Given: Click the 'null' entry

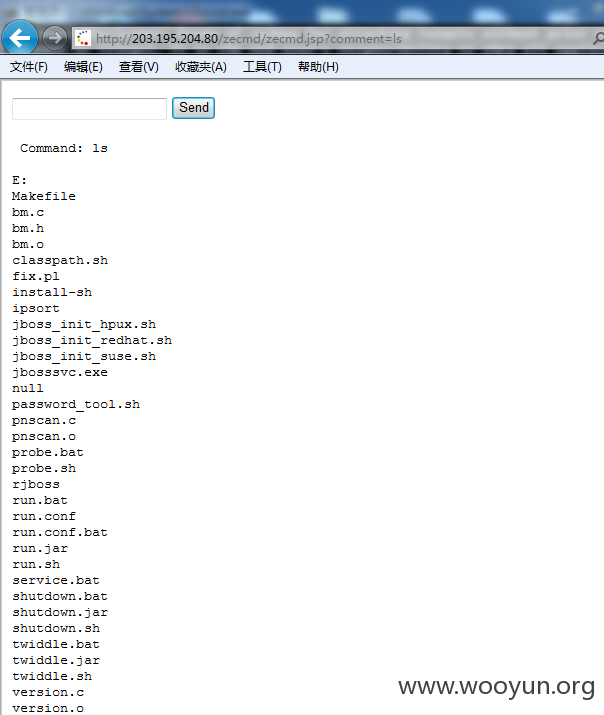Looking at the screenshot, I should (x=28, y=388).
